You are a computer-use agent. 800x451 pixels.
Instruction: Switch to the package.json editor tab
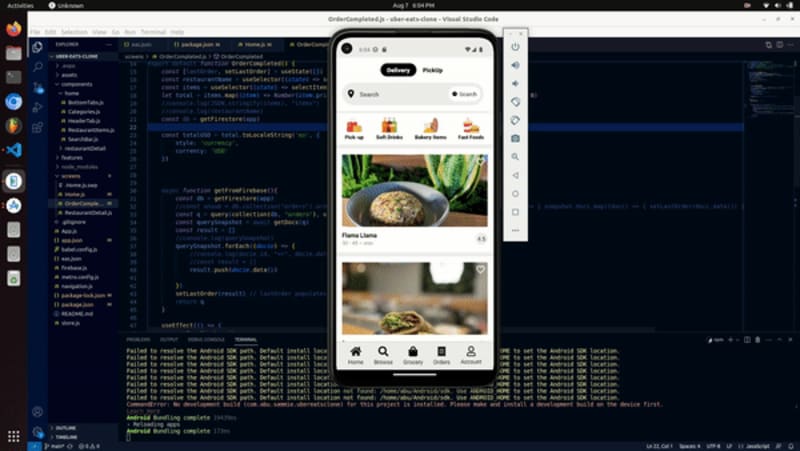(196, 44)
